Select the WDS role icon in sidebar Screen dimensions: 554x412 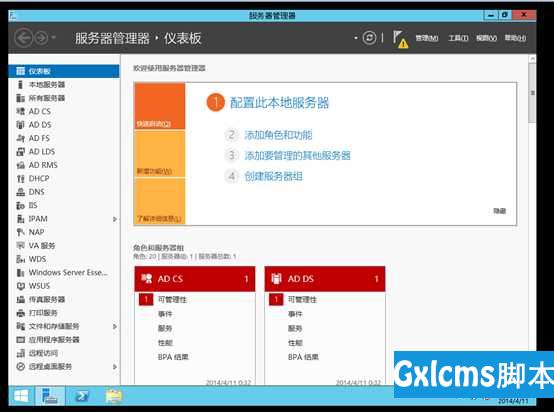tap(20, 259)
